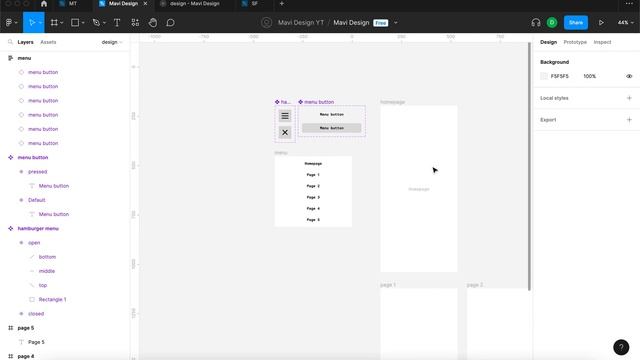Select the Pen tool
Screen dimensions: 640x360
coord(96,22)
